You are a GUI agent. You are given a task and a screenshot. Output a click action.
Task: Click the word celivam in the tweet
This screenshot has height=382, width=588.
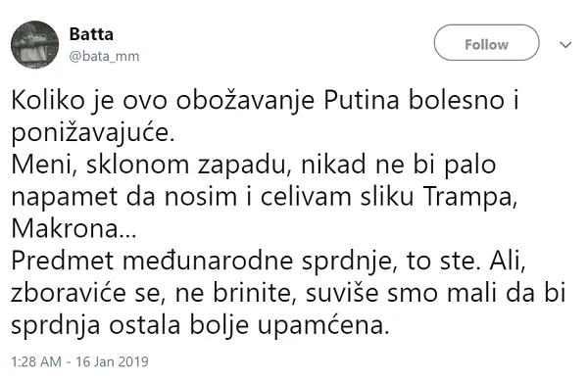click(306, 197)
